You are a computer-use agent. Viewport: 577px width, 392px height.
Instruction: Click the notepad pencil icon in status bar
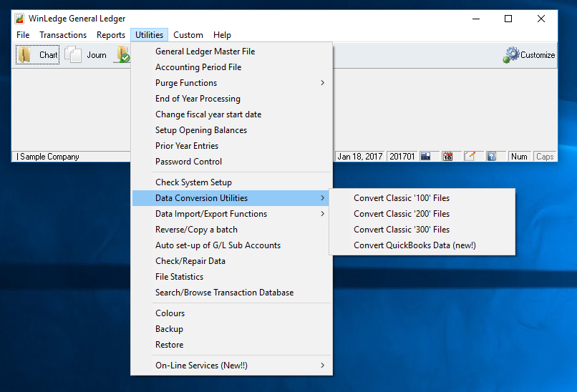pos(470,157)
